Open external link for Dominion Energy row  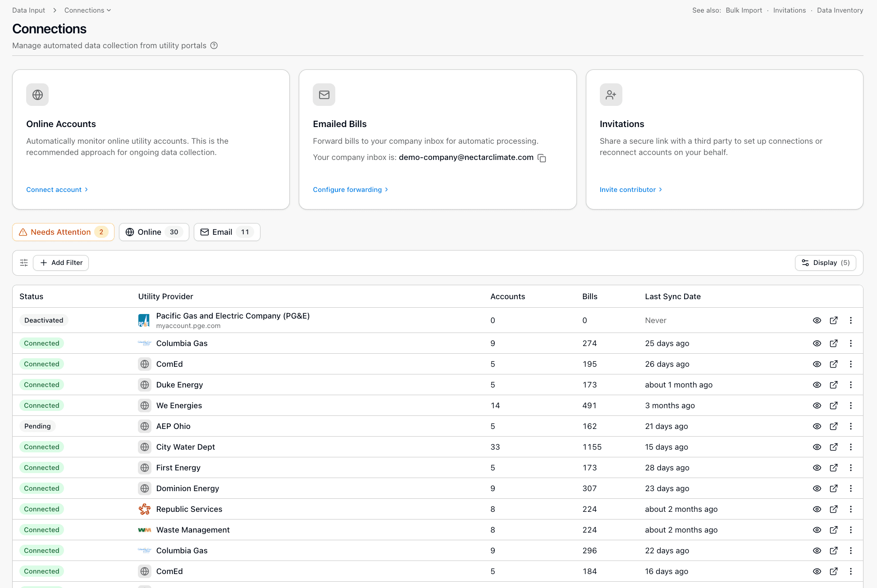pos(834,488)
